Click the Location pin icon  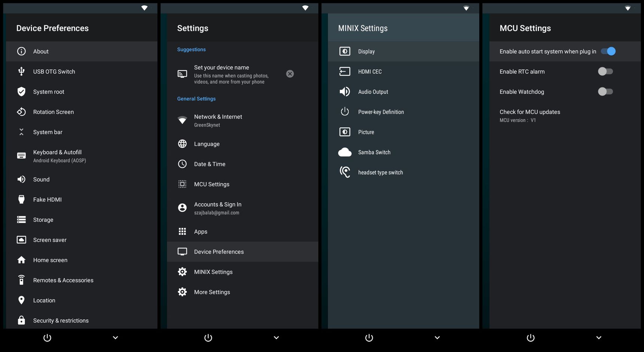pyautogui.click(x=21, y=300)
